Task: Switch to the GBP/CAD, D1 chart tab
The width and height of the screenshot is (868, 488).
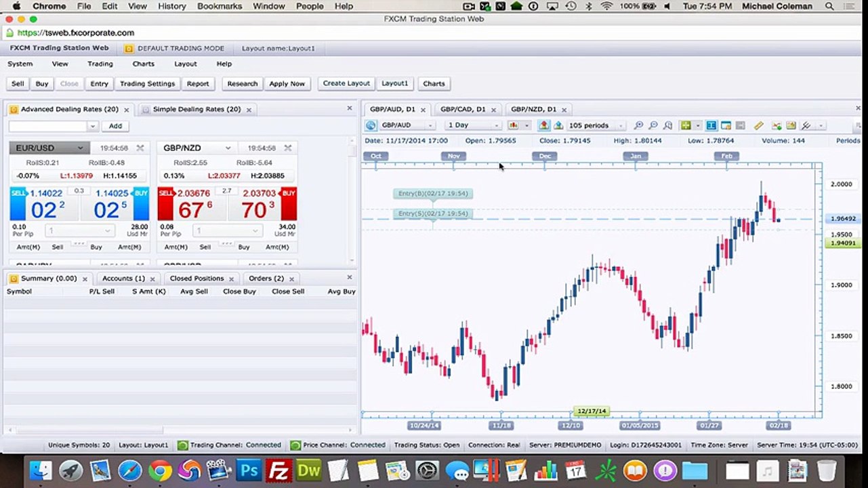Action: [463, 109]
